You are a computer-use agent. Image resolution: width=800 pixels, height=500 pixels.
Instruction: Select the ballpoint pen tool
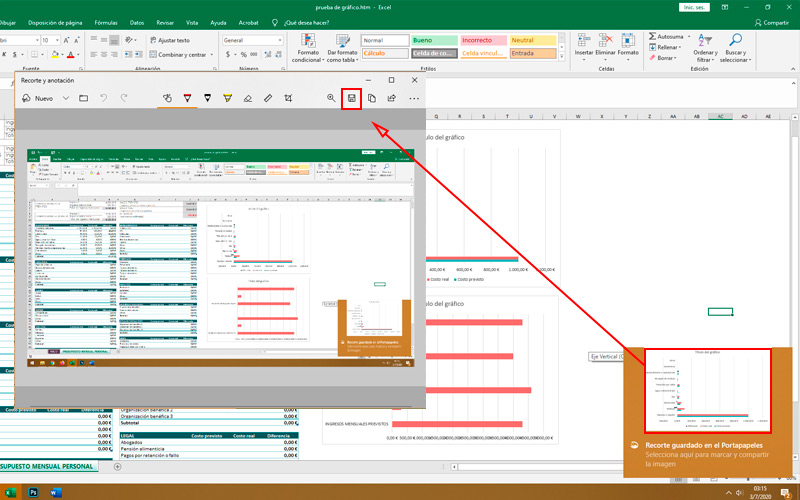pyautogui.click(x=187, y=98)
